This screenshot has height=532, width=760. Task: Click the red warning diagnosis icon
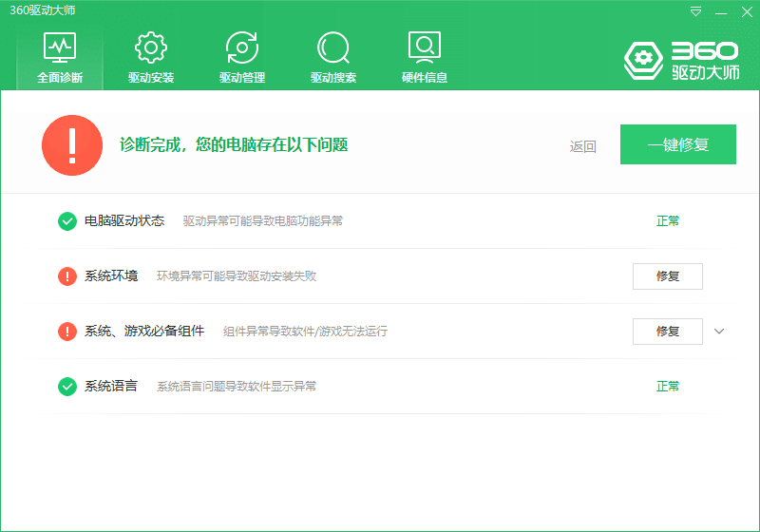tap(72, 145)
